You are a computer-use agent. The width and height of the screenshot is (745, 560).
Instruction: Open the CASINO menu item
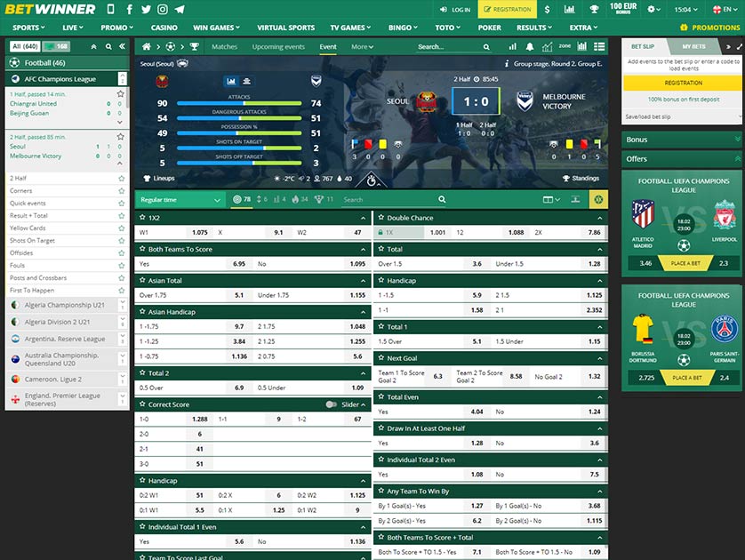tap(164, 28)
